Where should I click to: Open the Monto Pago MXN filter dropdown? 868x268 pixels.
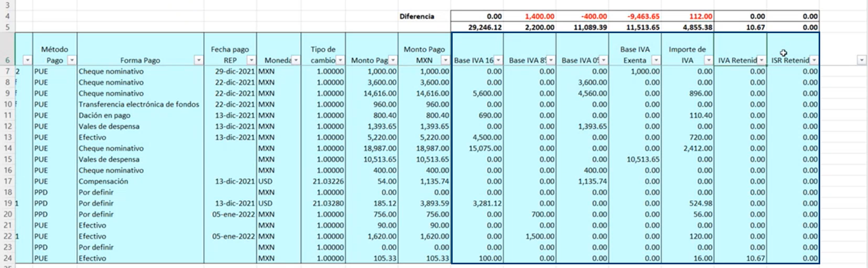click(445, 60)
